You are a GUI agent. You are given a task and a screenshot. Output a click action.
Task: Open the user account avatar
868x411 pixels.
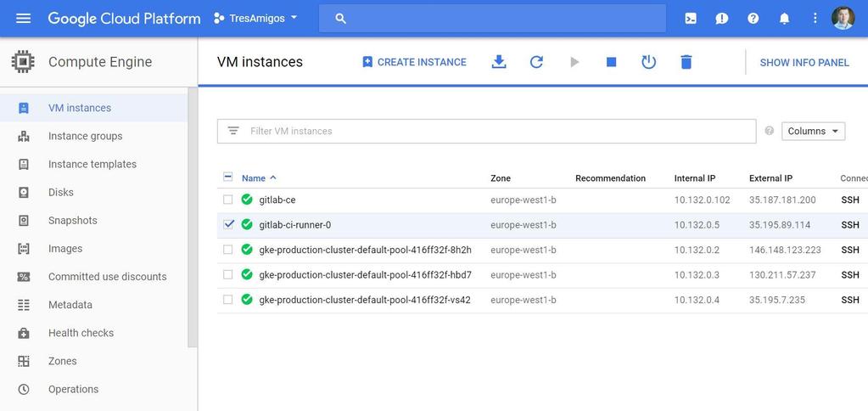tap(843, 19)
